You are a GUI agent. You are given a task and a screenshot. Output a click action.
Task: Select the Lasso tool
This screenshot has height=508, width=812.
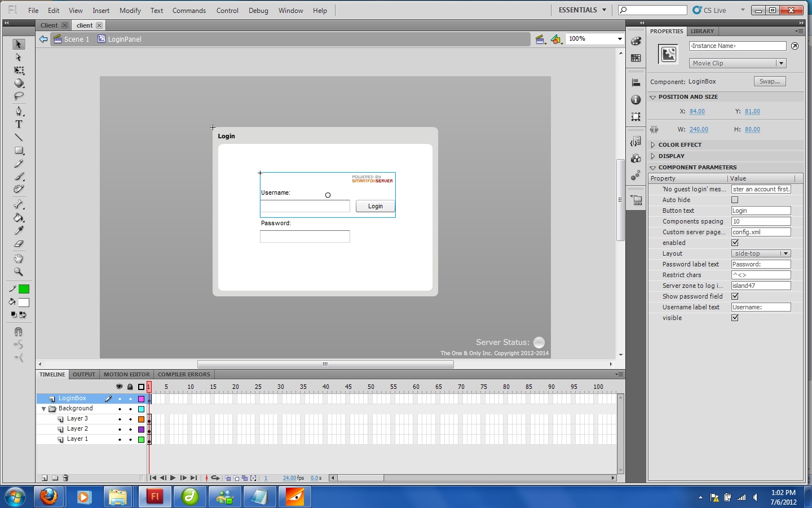click(19, 96)
